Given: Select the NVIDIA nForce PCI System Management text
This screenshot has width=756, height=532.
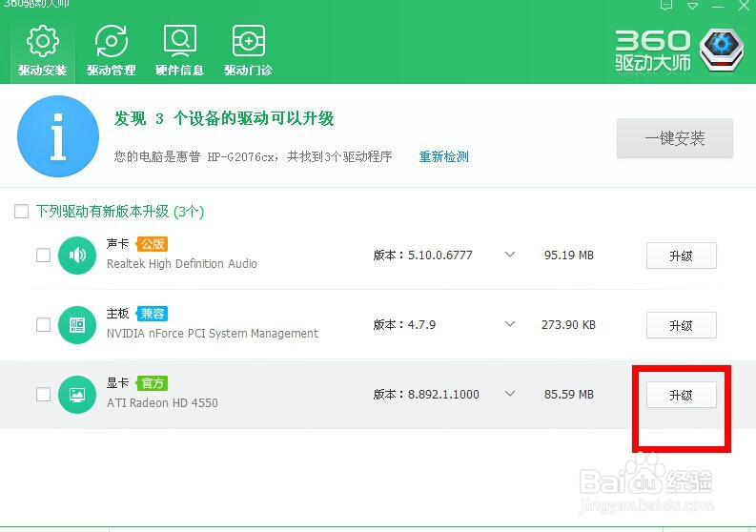Looking at the screenshot, I should 213,334.
